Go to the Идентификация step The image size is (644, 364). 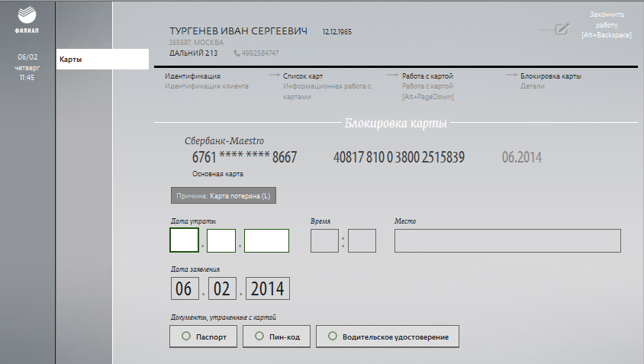click(x=192, y=76)
